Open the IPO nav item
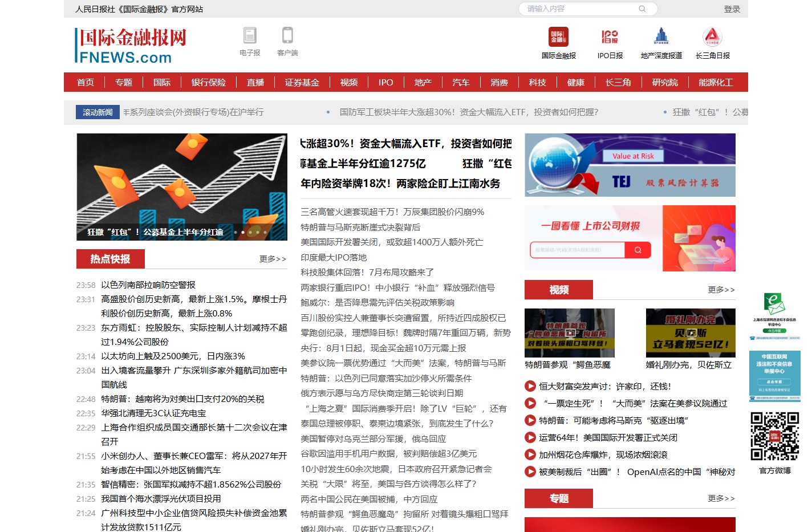The image size is (812, 532). coord(386,82)
